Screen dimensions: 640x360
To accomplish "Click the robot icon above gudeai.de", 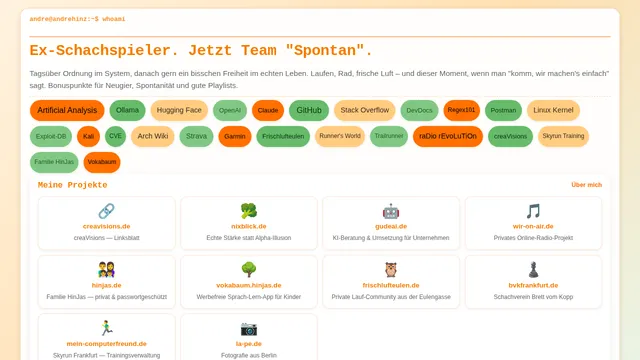I will click(x=391, y=211).
